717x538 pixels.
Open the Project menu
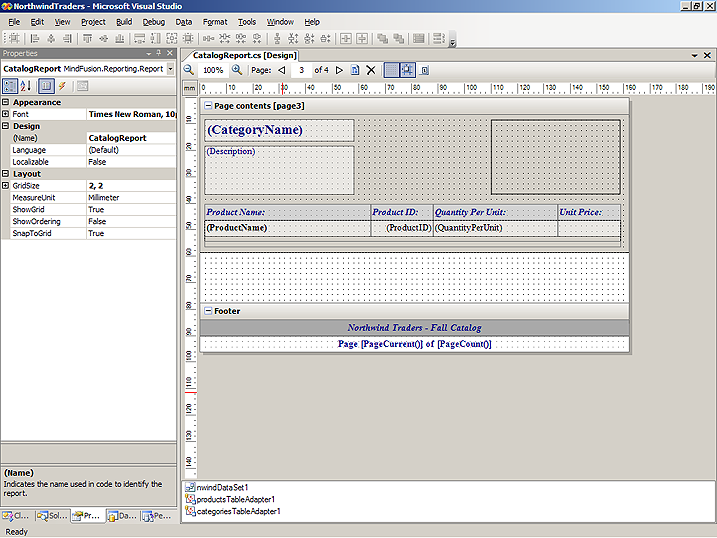tap(93, 21)
